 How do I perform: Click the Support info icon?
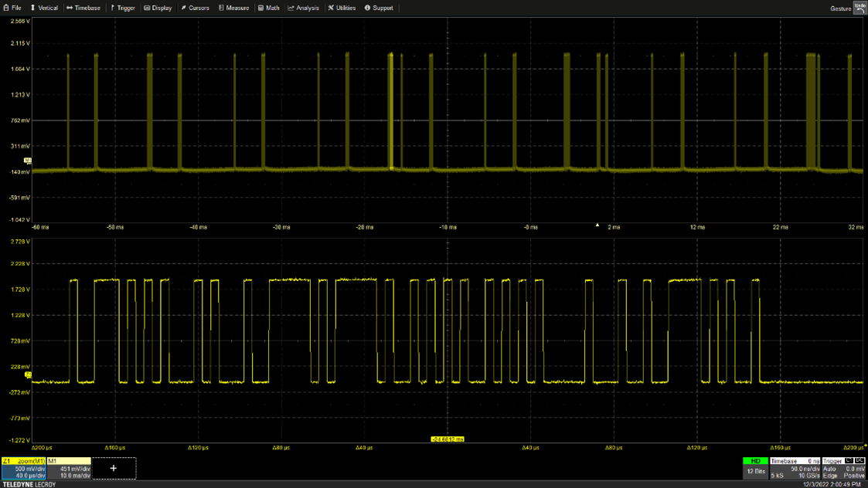(x=368, y=8)
